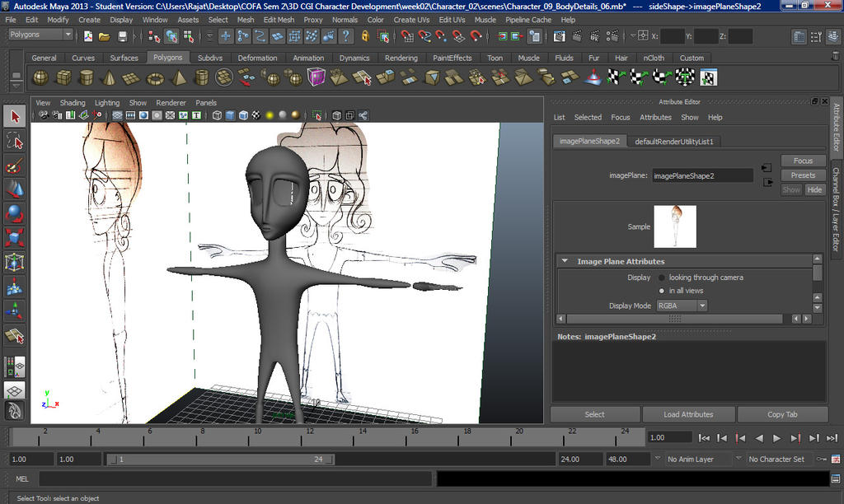Select the in all views display option
The image size is (844, 504).
[x=661, y=290]
